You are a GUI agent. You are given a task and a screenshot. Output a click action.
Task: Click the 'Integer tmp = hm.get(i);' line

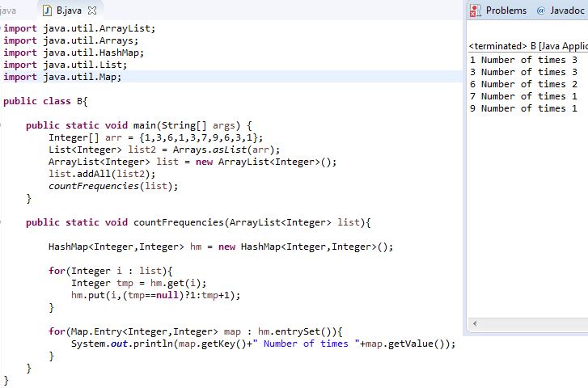pyautogui.click(x=139, y=284)
